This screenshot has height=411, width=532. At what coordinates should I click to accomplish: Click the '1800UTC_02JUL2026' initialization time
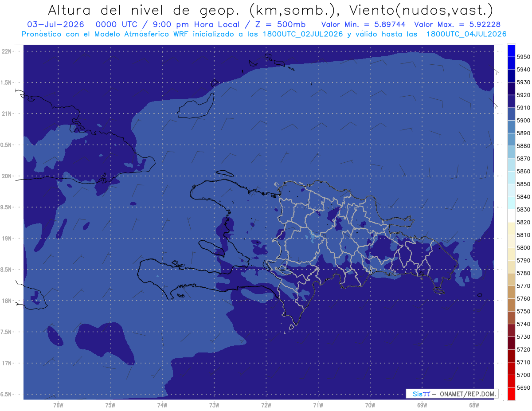(x=303, y=34)
